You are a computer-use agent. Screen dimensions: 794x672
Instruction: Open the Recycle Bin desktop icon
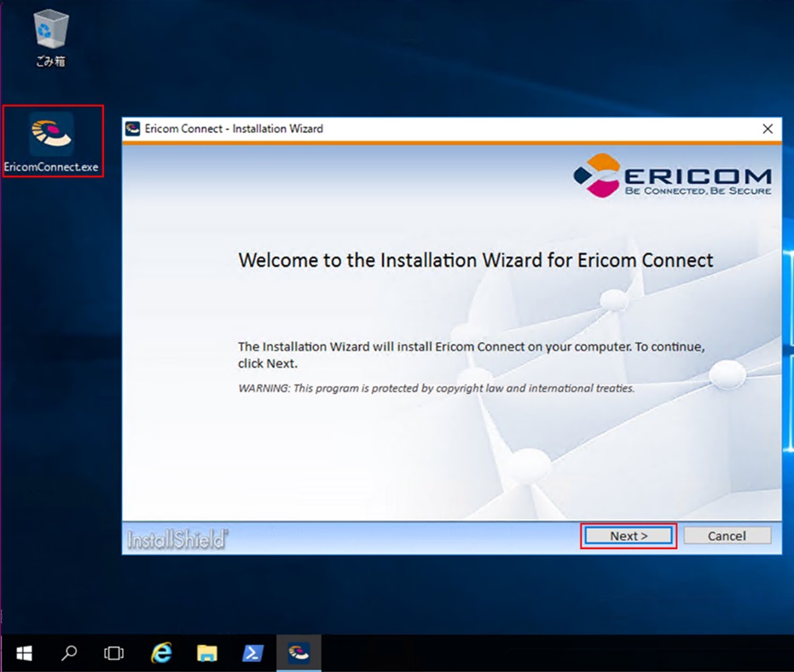pyautogui.click(x=49, y=38)
